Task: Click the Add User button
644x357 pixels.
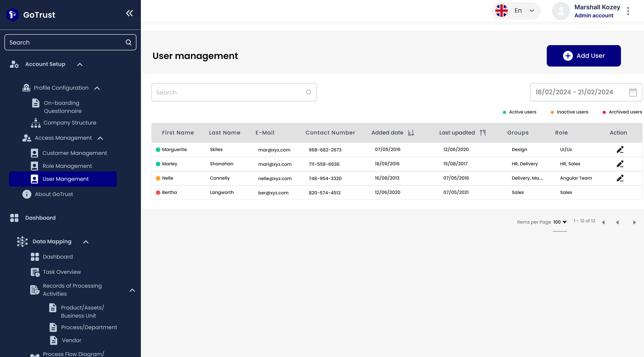Action: pos(584,56)
